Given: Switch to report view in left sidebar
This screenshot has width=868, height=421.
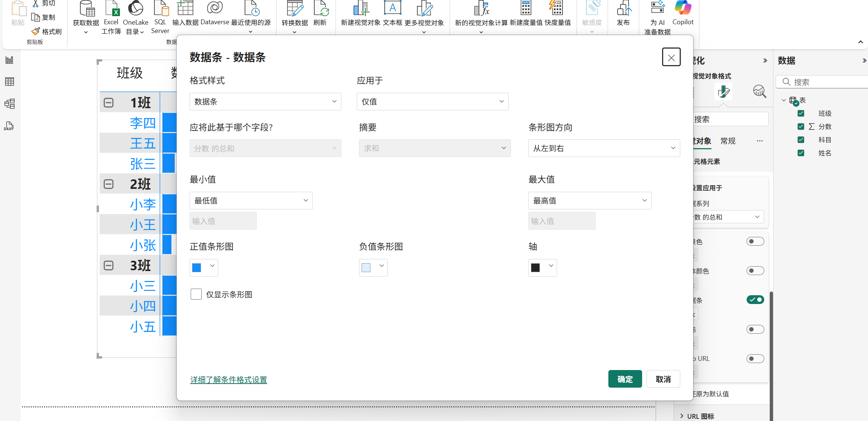Looking at the screenshot, I should [x=10, y=60].
